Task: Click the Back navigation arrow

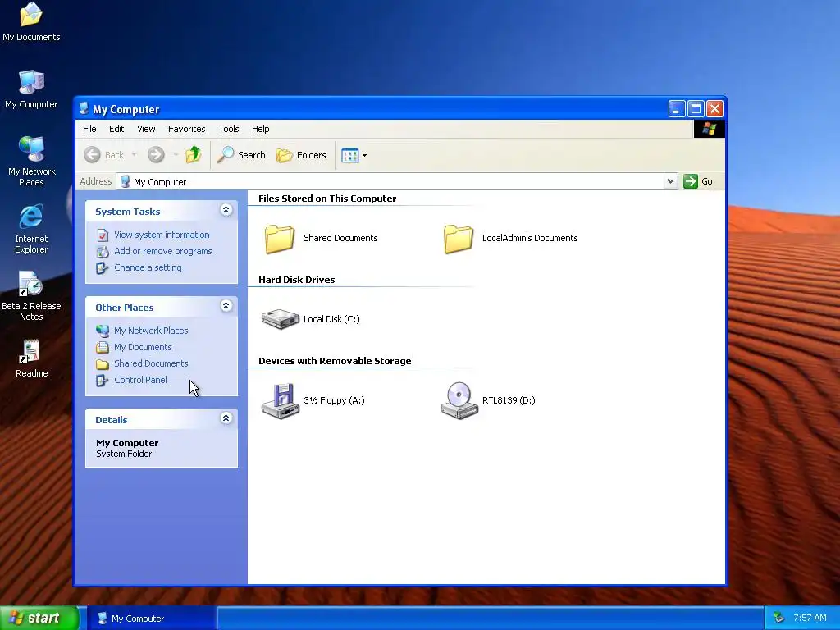Action: pyautogui.click(x=92, y=155)
